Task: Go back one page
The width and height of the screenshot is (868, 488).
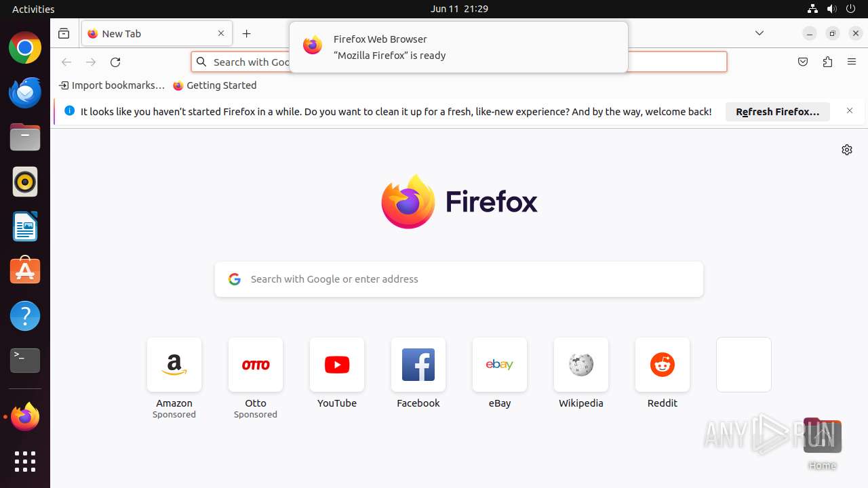Action: pyautogui.click(x=66, y=62)
